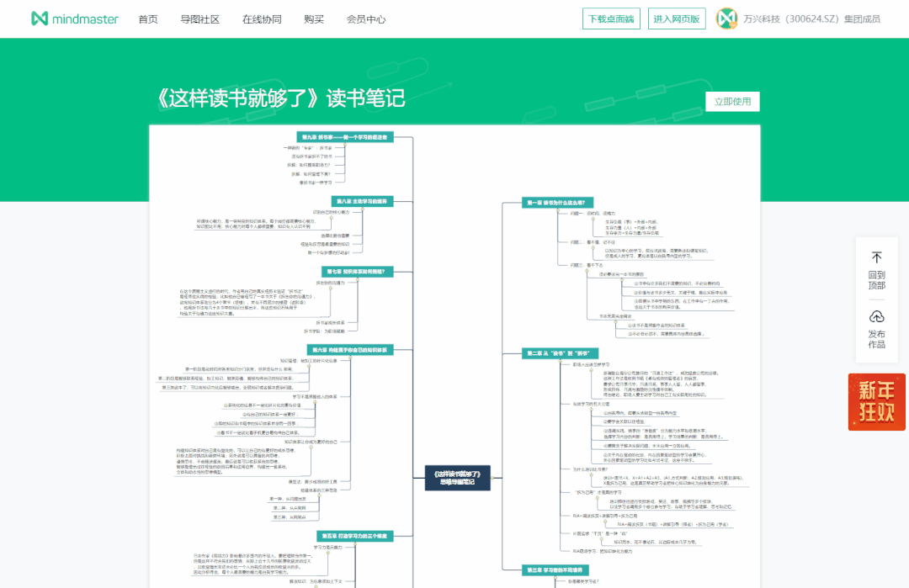
Task: Click the 万兴科技 (300624.SZ) 集团成员 text
Action: click(811, 19)
